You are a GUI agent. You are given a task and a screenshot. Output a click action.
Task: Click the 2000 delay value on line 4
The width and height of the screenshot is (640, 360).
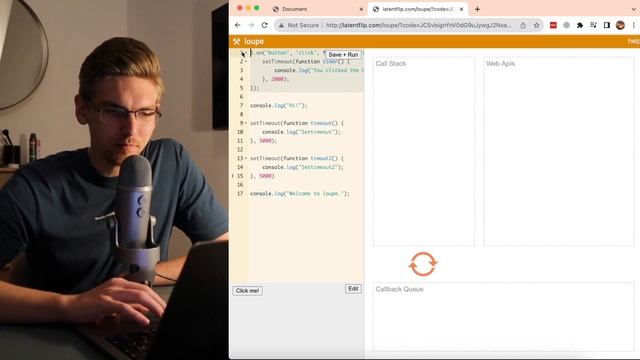277,79
